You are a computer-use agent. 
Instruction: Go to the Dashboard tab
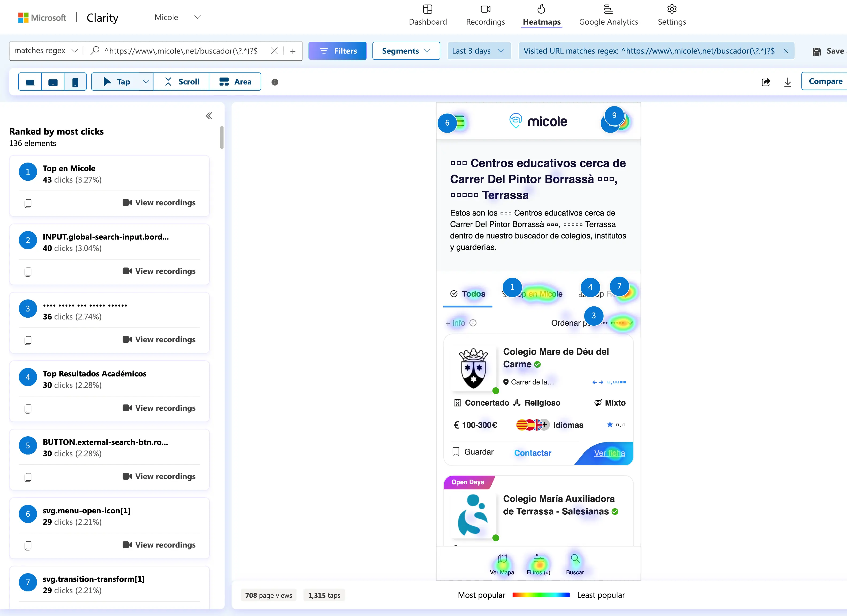click(428, 15)
